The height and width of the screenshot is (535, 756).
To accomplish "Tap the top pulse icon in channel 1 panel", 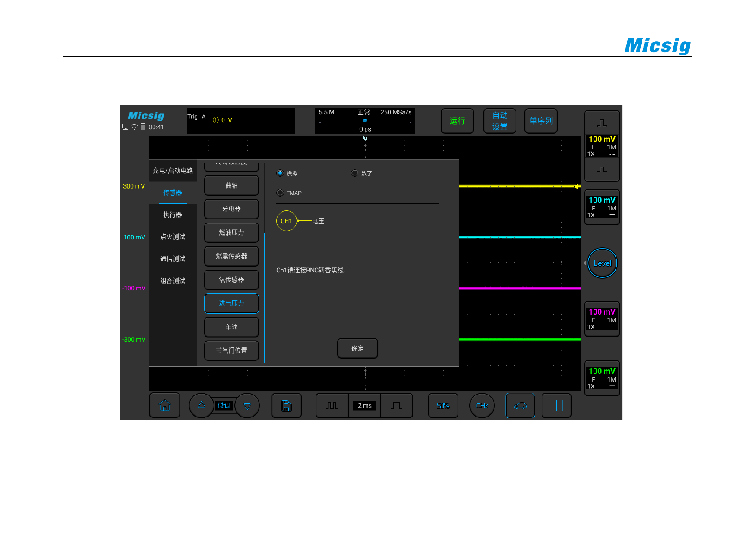I will click(602, 123).
